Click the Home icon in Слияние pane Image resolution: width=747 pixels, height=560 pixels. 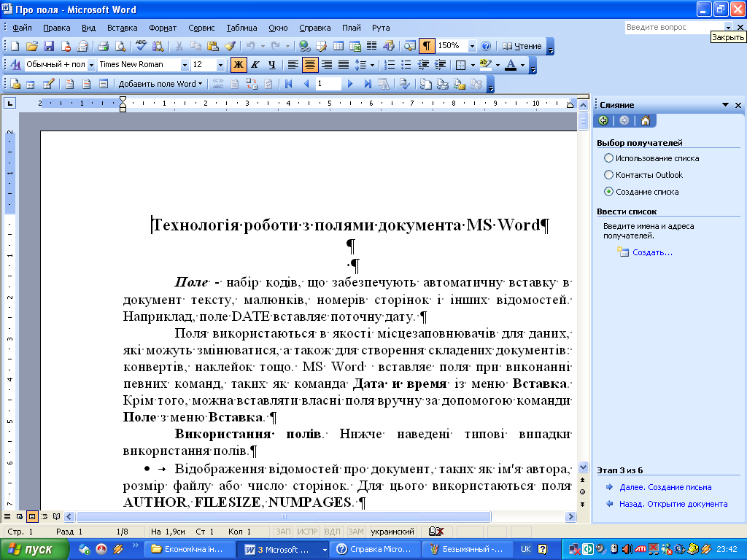click(645, 120)
